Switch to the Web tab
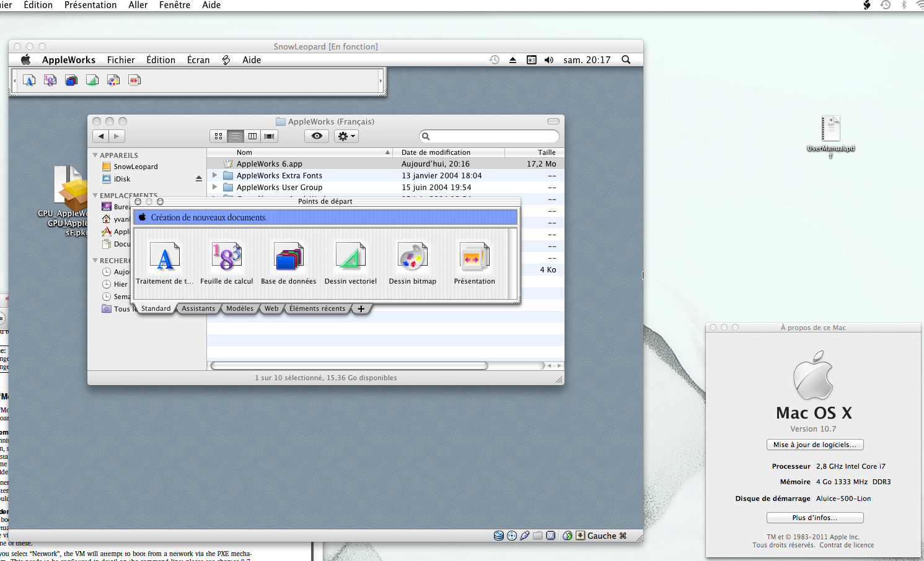924x561 pixels. 271,308
